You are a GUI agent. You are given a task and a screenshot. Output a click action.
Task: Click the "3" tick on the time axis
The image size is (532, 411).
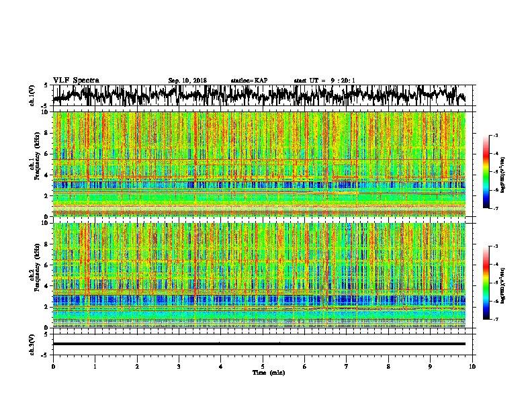(x=179, y=367)
